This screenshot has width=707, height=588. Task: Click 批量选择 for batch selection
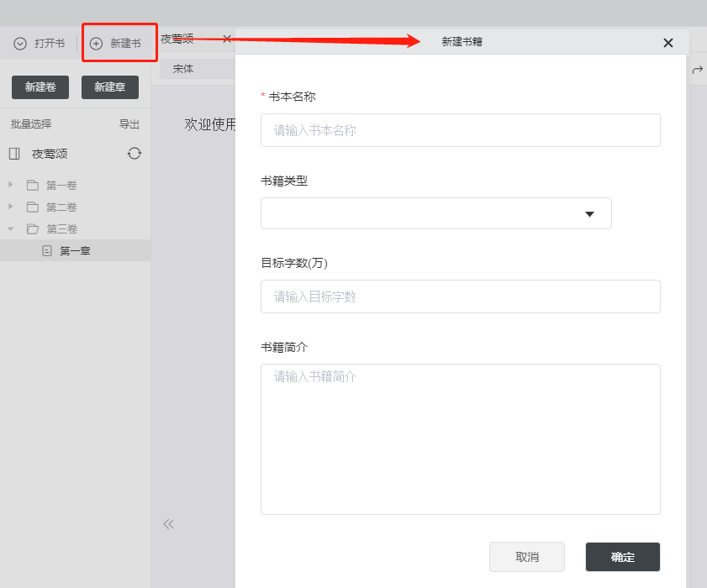pos(31,124)
